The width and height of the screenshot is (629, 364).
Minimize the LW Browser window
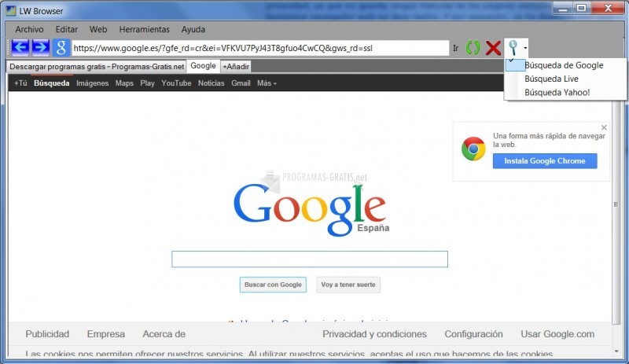pos(563,9)
